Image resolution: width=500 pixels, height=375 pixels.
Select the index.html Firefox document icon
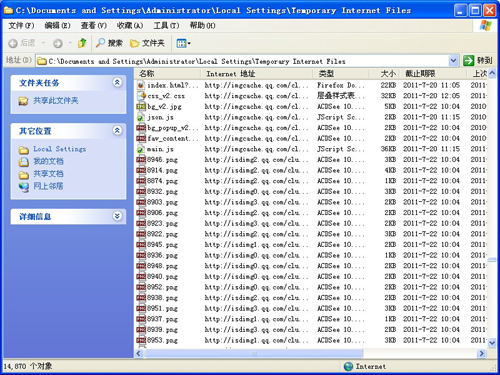[x=141, y=85]
